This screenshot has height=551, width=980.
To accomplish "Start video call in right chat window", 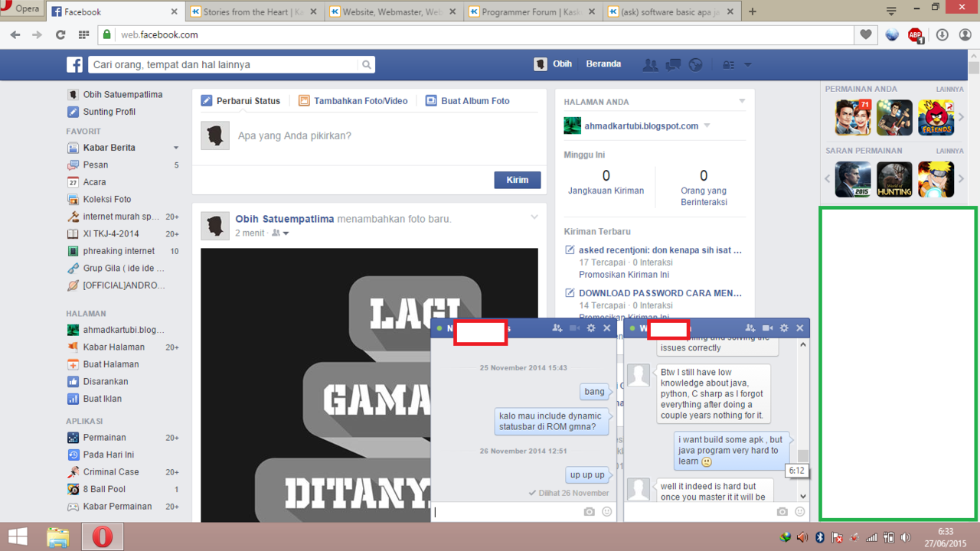I will (x=767, y=328).
